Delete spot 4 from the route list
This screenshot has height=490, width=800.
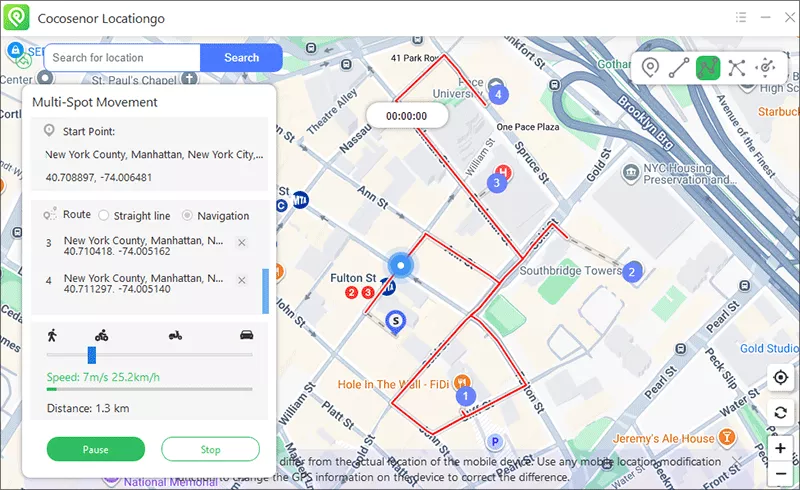pyautogui.click(x=241, y=281)
